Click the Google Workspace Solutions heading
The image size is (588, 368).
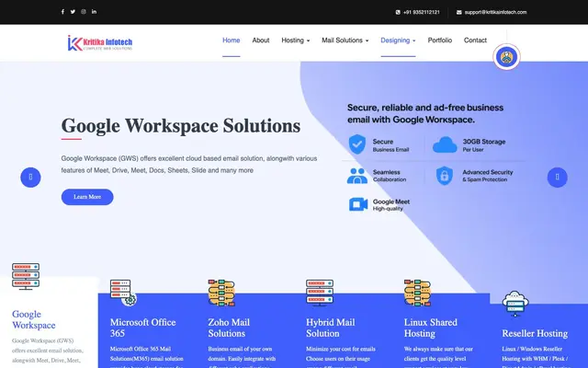(181, 126)
